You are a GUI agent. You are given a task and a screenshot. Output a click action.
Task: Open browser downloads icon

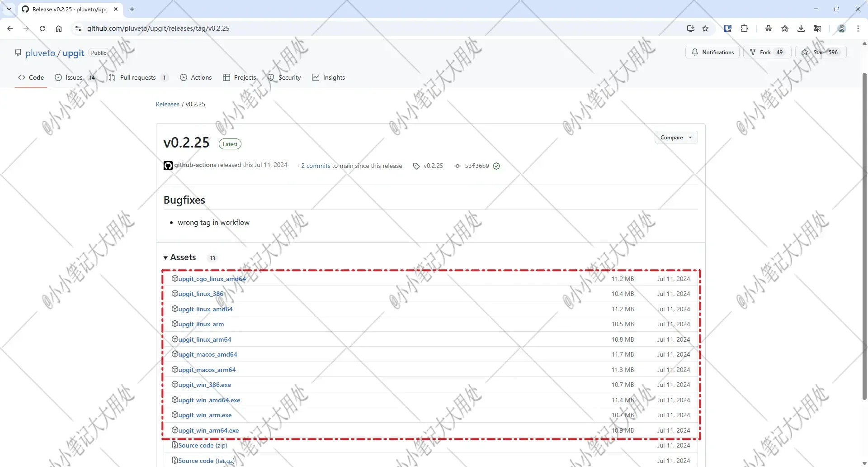[801, 29]
